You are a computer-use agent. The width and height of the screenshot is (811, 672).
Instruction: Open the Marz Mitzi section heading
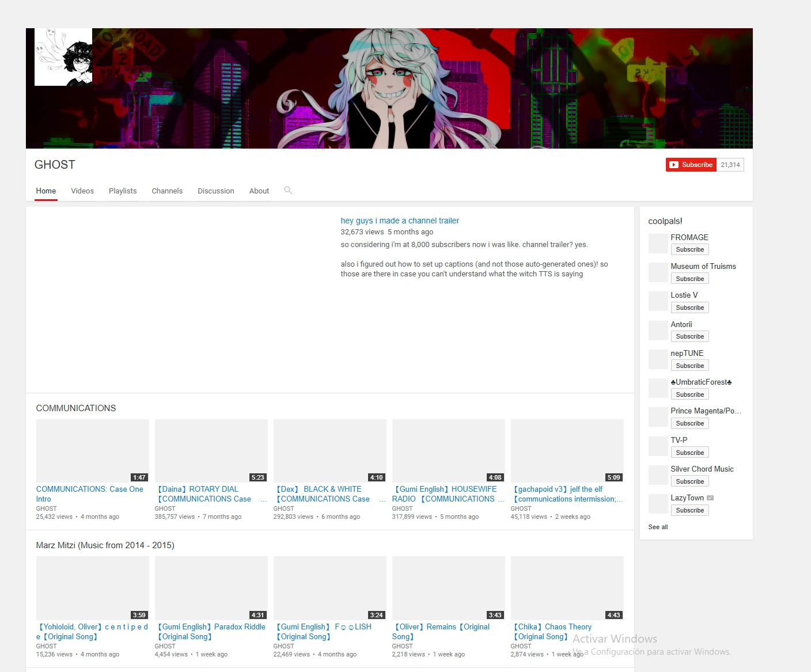point(105,545)
